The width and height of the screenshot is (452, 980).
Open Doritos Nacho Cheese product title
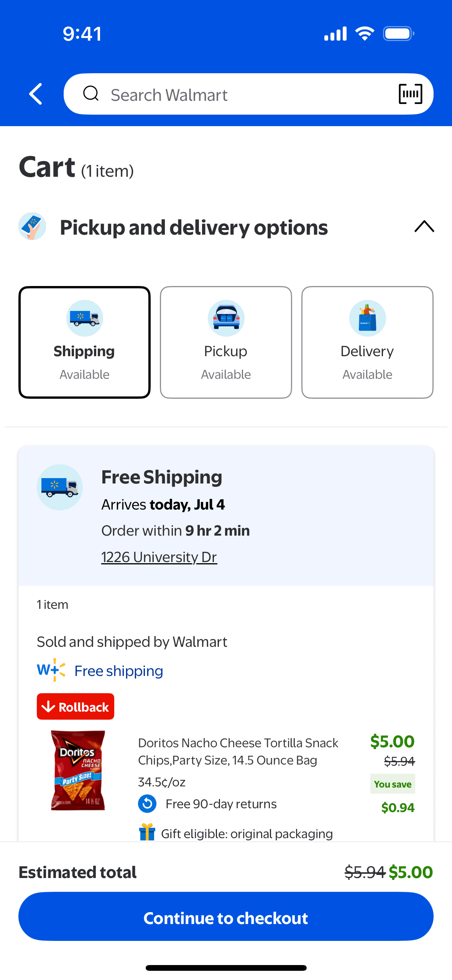tap(238, 751)
